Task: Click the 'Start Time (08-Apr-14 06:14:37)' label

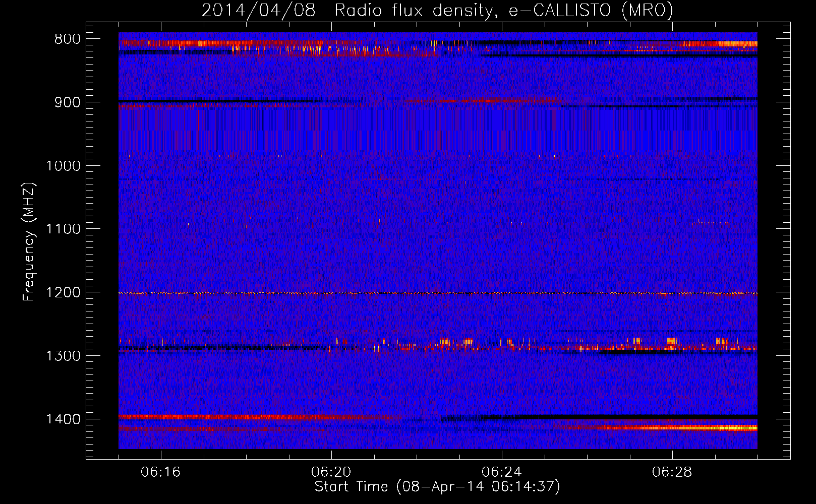Action: click(438, 487)
